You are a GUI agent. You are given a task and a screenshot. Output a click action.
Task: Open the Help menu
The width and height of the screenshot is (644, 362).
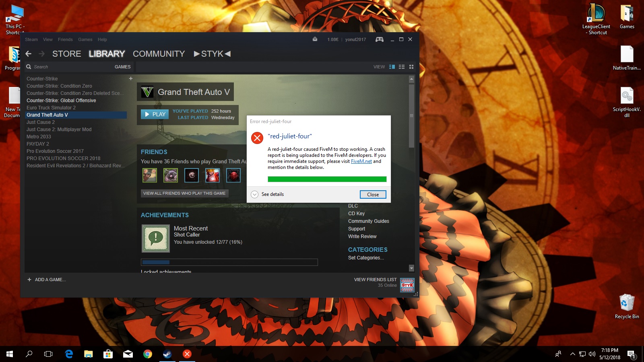pyautogui.click(x=102, y=39)
